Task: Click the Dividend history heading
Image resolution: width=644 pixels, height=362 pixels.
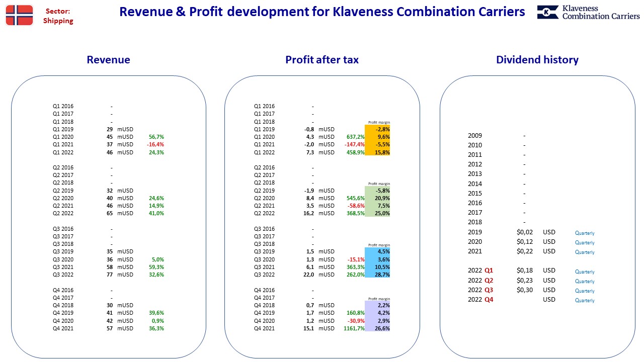Action: (x=537, y=60)
